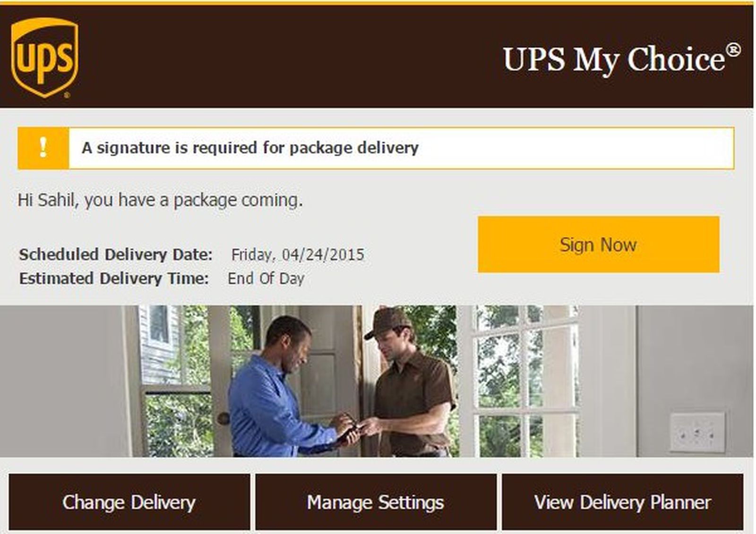Click the View Delivery Planner footer tile

[x=621, y=502]
